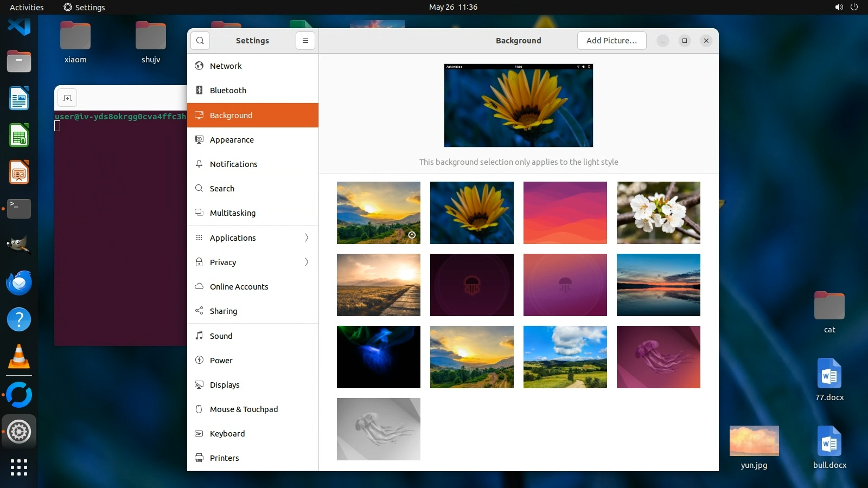Open the new terminal tab icon
The width and height of the screenshot is (868, 488).
coord(67,98)
